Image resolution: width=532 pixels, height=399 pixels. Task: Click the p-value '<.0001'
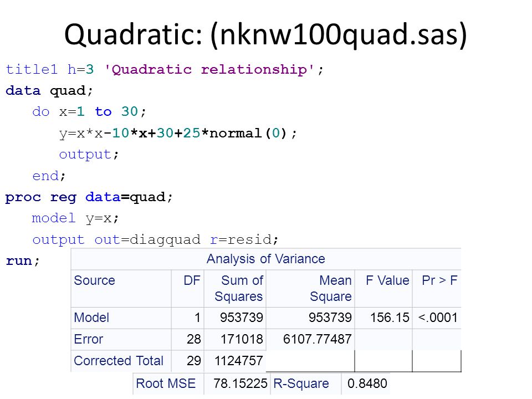[x=438, y=318]
